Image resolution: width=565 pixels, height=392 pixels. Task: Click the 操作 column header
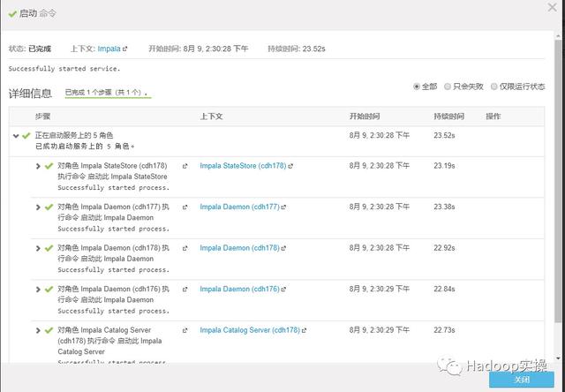pyautogui.click(x=493, y=117)
